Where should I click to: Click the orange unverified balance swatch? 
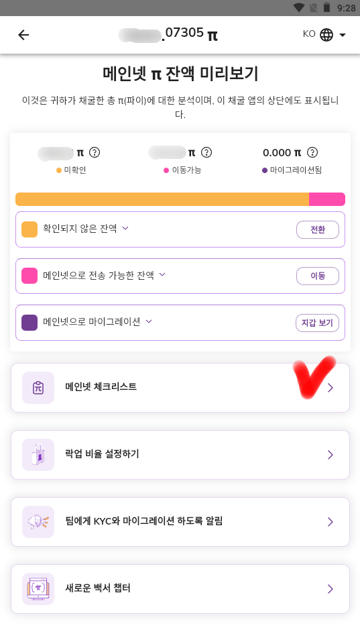(x=29, y=229)
